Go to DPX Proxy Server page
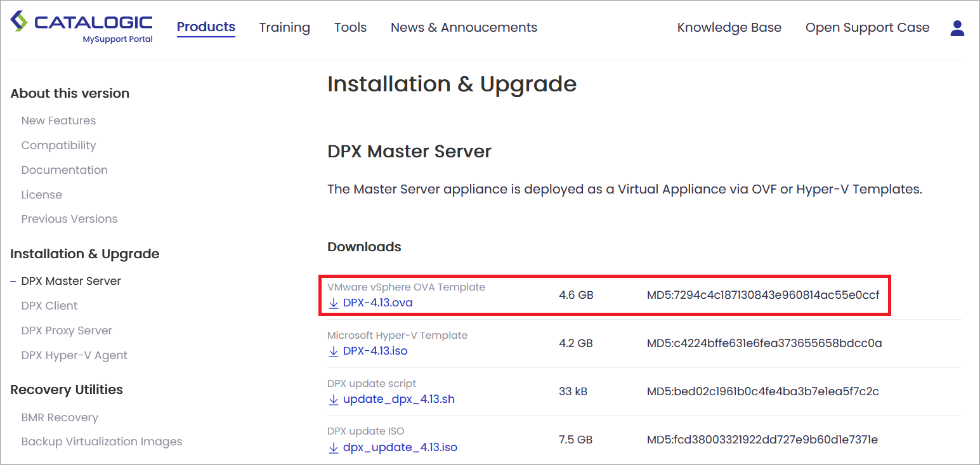This screenshot has height=465, width=980. pyautogui.click(x=67, y=331)
